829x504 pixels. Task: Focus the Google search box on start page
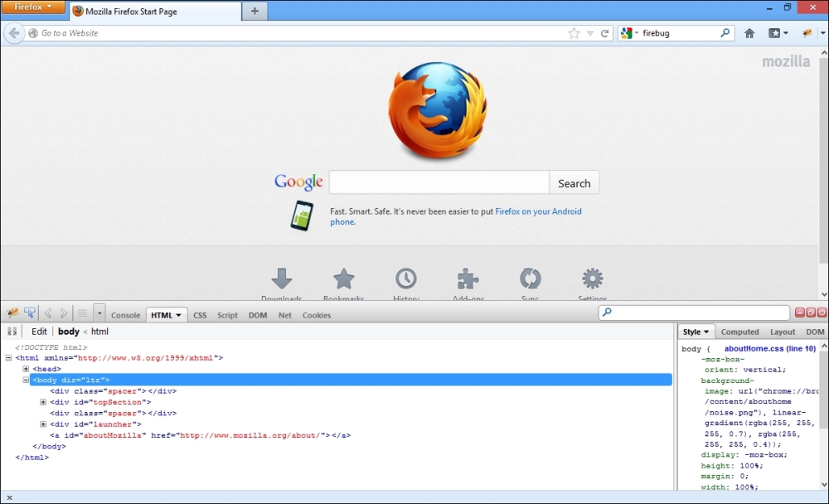coord(439,182)
